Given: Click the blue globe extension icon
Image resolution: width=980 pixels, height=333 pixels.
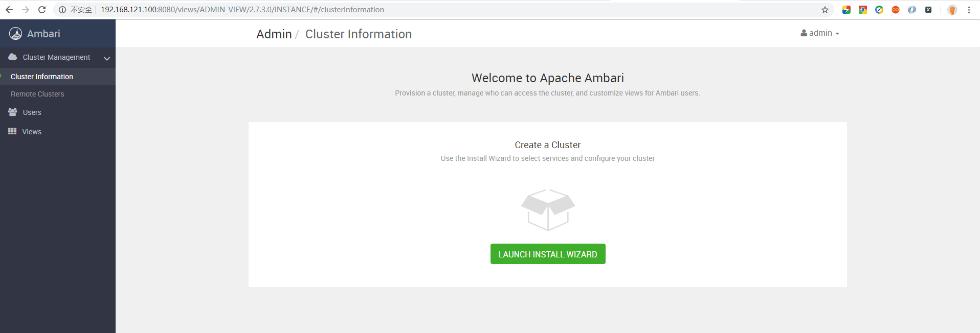Looking at the screenshot, I should 912,10.
